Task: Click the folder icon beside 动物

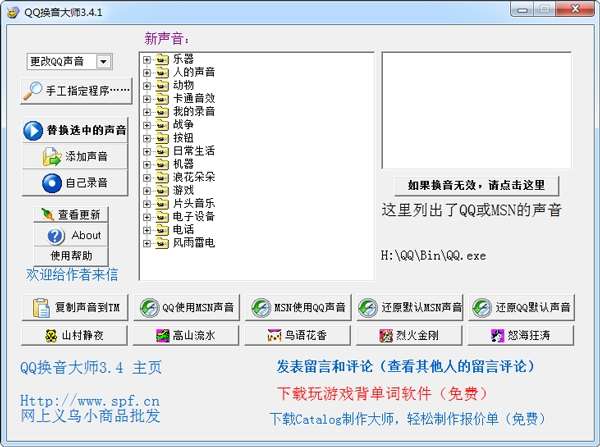Action: [162, 86]
